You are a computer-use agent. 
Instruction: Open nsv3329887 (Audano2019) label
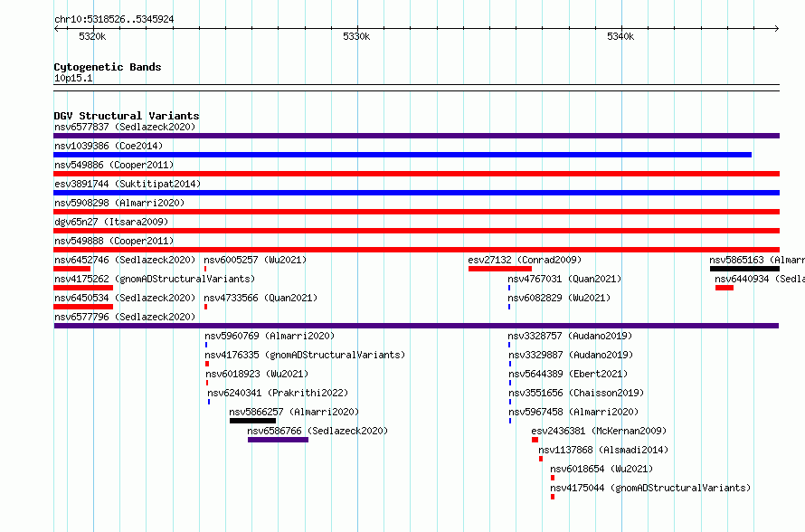(571, 355)
